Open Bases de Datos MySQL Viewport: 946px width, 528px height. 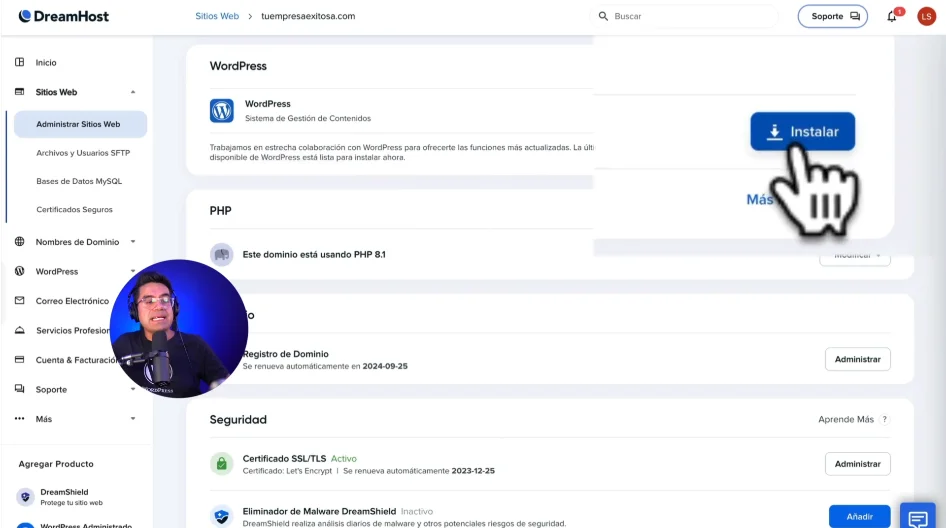coord(79,181)
